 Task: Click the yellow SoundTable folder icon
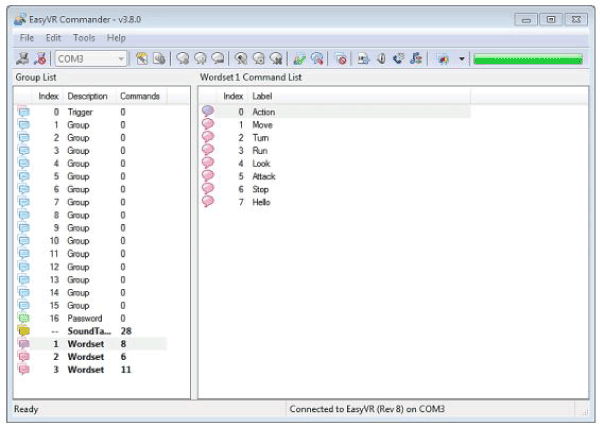(x=24, y=331)
